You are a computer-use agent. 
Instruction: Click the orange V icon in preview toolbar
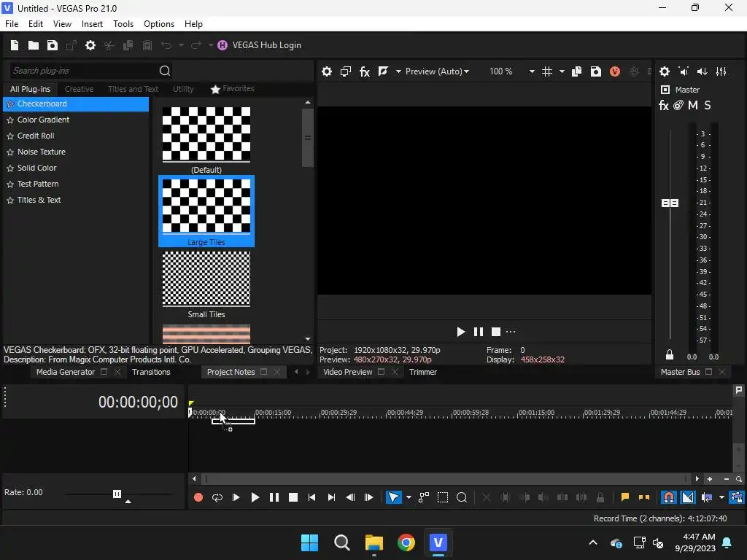click(x=614, y=71)
